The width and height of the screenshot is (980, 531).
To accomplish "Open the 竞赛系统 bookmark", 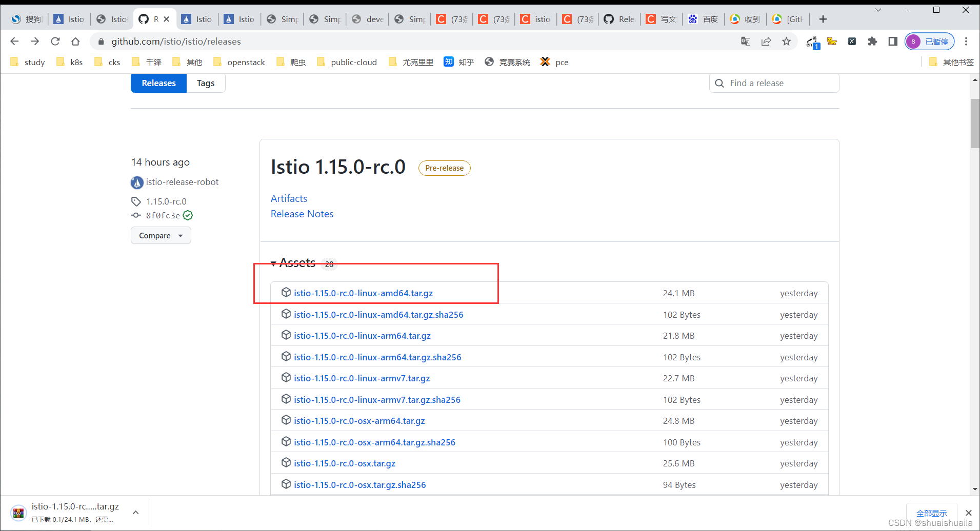I will pyautogui.click(x=508, y=62).
